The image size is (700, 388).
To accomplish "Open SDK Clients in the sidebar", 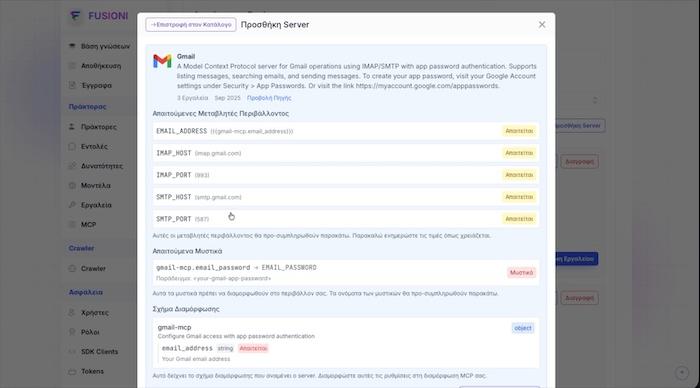I will click(x=99, y=351).
